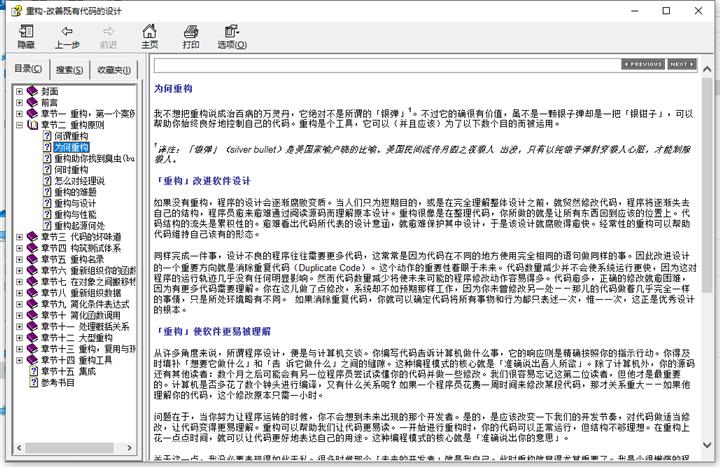Click the book icon beside 章节十三

pyautogui.click(x=32, y=349)
